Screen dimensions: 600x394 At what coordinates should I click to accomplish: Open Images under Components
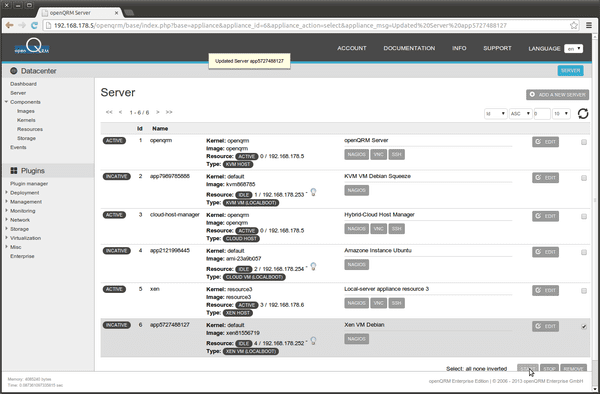26,111
